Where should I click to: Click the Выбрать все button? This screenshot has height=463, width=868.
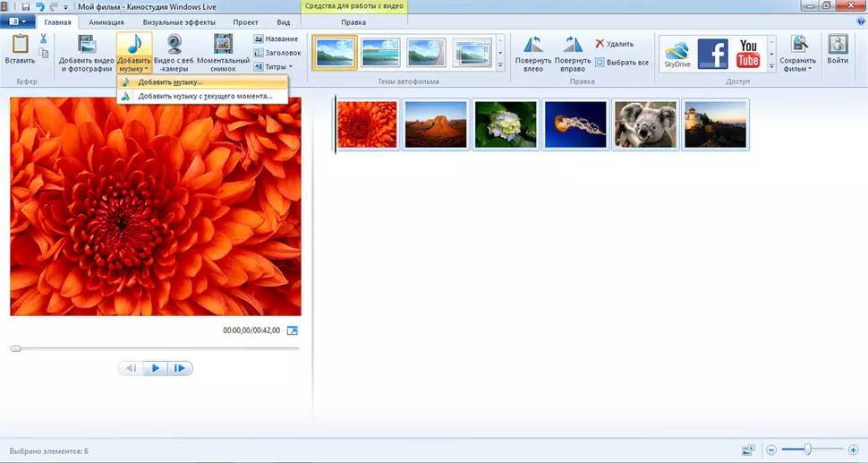click(x=621, y=63)
